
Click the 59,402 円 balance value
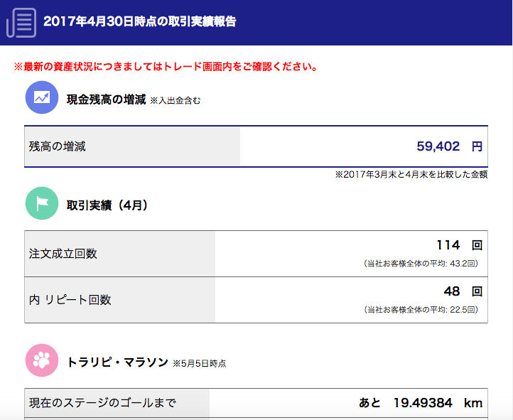tap(450, 146)
